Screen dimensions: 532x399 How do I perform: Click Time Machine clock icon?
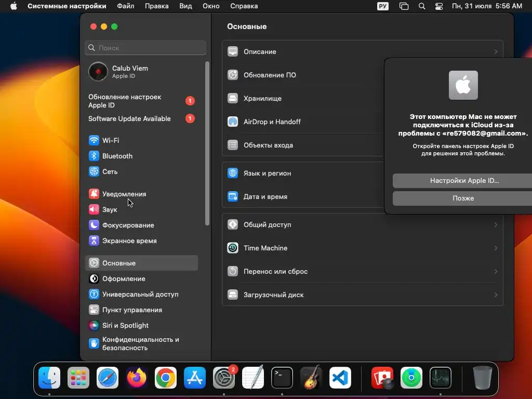233,248
